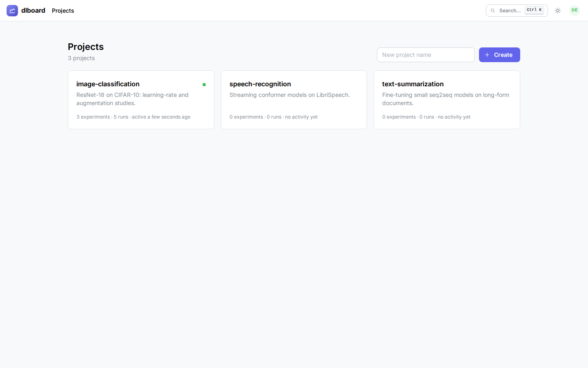
Task: Click the dlboard logo icon
Action: 12,11
